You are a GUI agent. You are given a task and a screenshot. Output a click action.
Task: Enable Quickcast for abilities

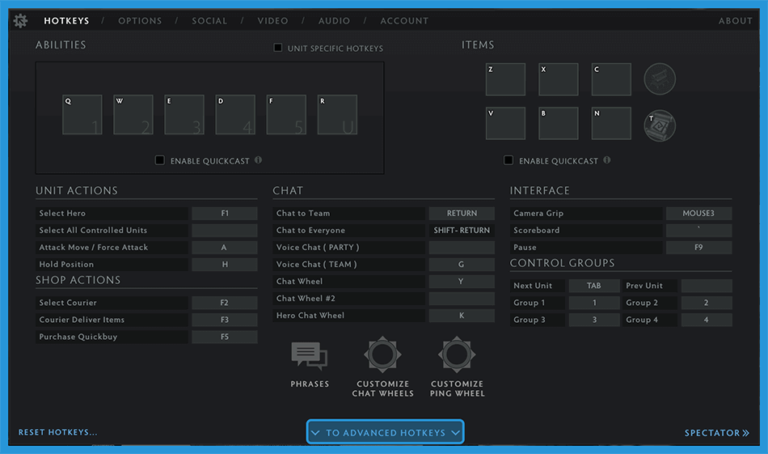[x=160, y=160]
